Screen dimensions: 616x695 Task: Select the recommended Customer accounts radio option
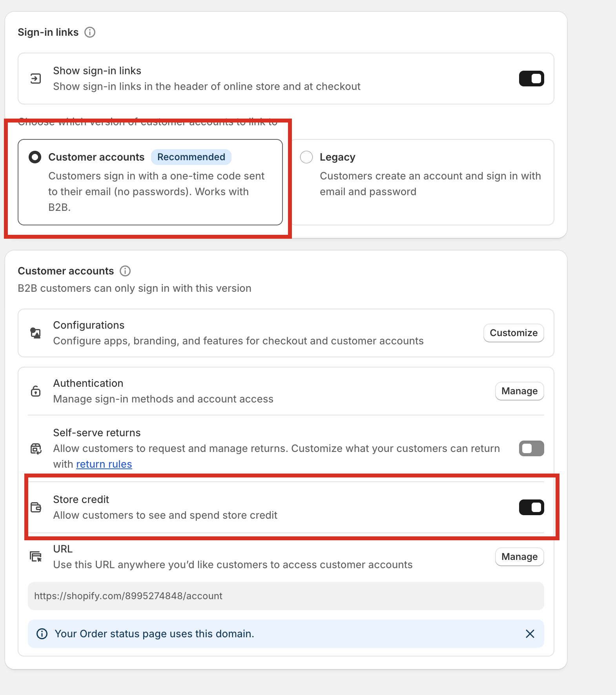pyautogui.click(x=35, y=157)
